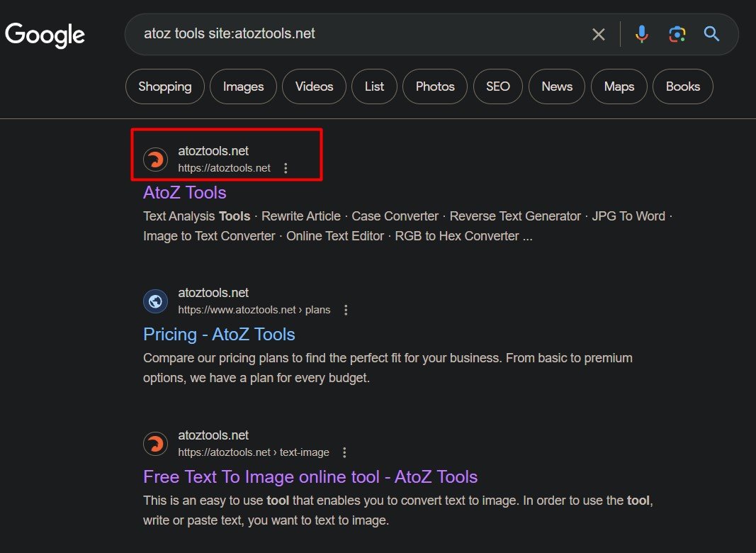The image size is (756, 553).
Task: Open Google Lens image search
Action: coord(677,34)
